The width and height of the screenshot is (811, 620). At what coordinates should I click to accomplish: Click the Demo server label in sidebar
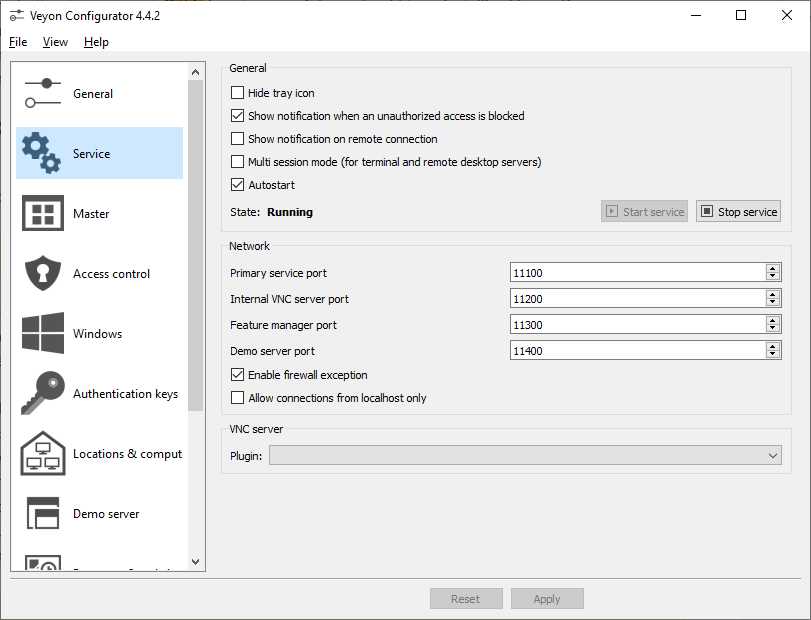[x=106, y=513]
